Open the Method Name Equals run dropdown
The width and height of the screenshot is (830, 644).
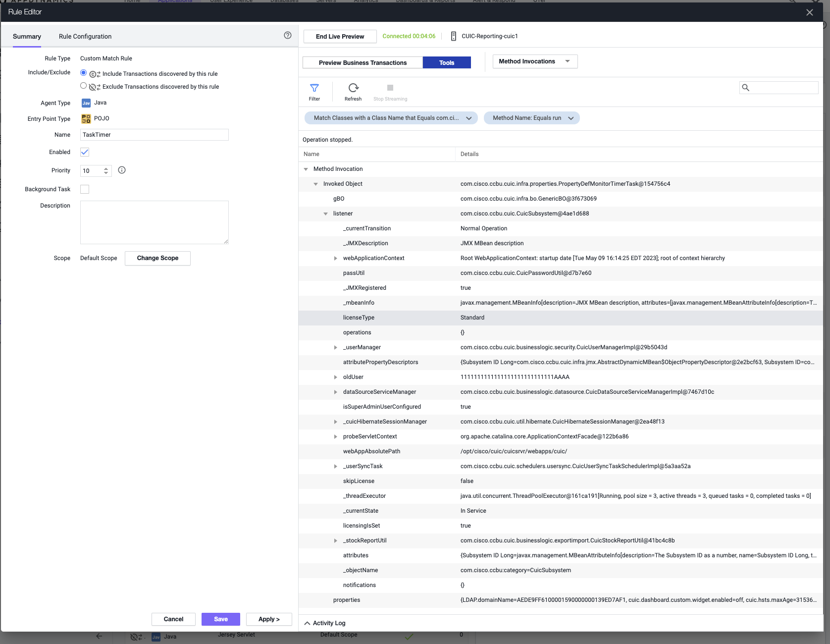pos(531,118)
